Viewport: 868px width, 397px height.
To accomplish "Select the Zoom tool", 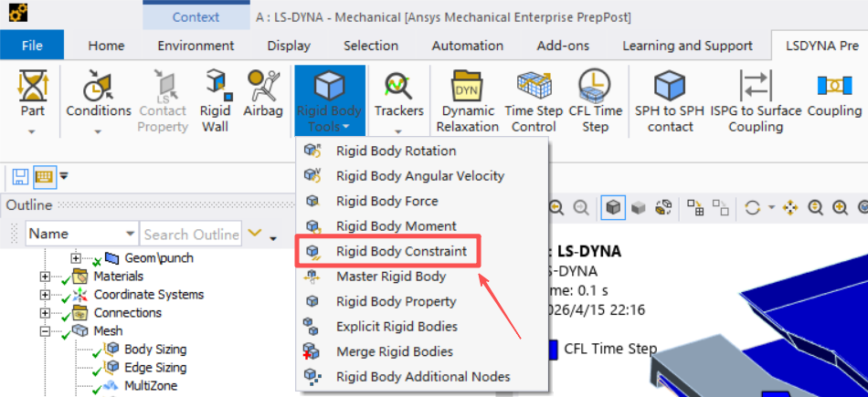I will pos(815,207).
